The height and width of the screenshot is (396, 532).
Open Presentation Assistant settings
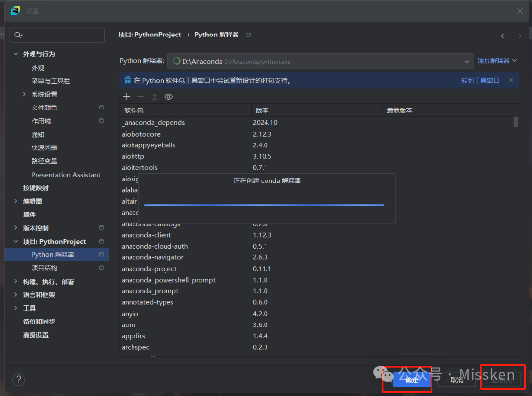66,175
